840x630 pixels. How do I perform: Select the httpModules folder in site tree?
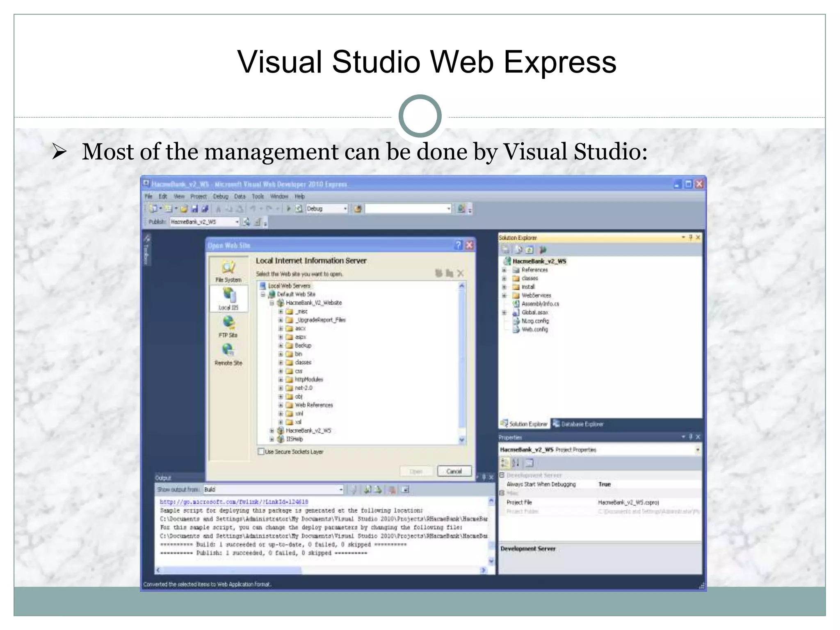click(309, 379)
